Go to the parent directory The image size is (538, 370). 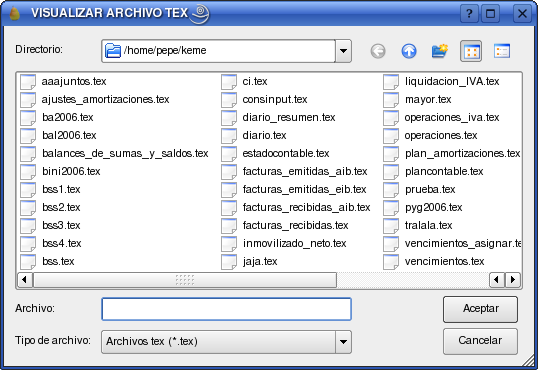point(409,51)
